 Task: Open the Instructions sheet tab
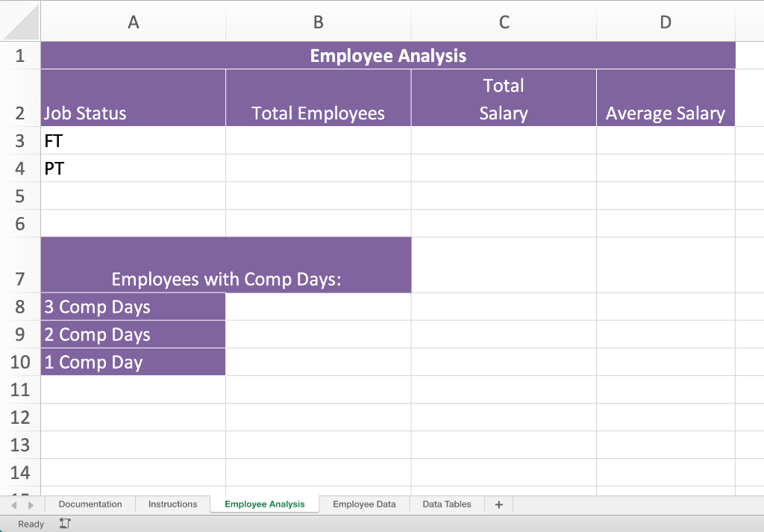172,504
